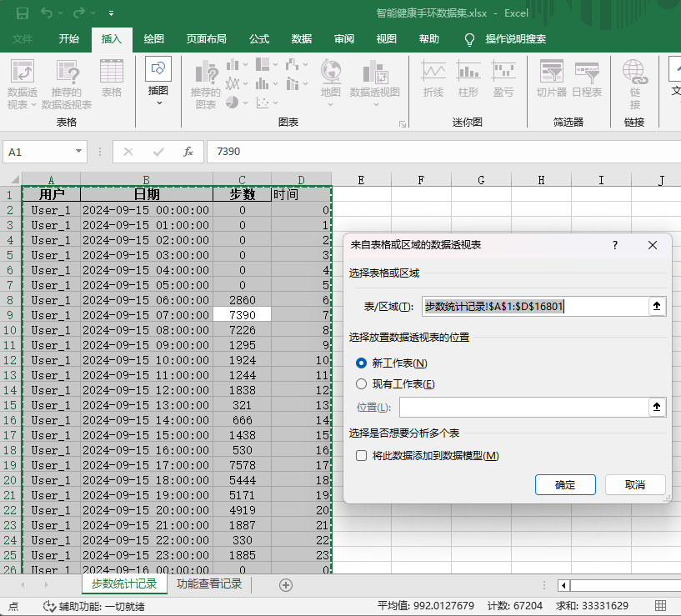Check add data to Data Model (数据模型) box

point(362,455)
